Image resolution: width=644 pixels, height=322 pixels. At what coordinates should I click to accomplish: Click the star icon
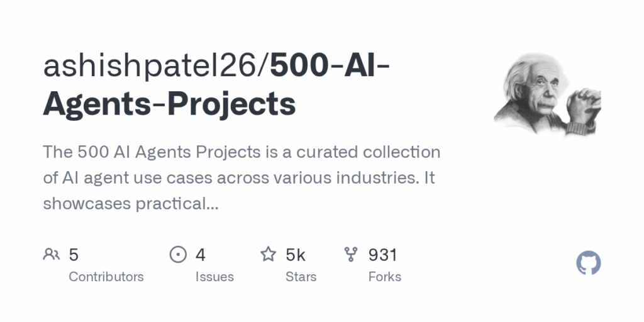tap(268, 254)
